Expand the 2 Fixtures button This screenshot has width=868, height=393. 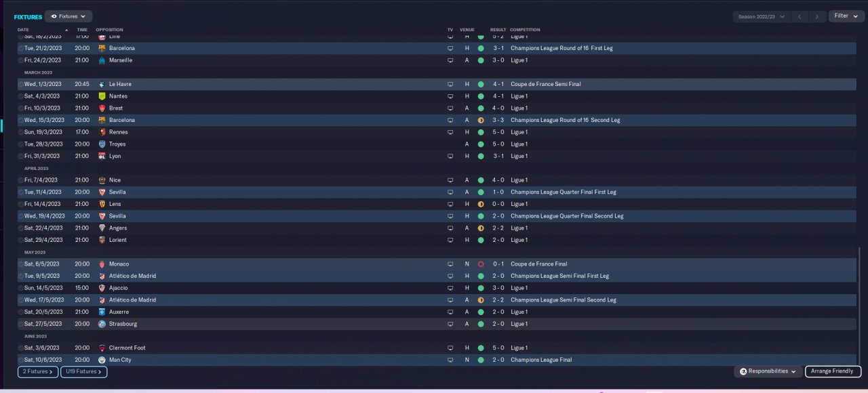click(x=38, y=371)
